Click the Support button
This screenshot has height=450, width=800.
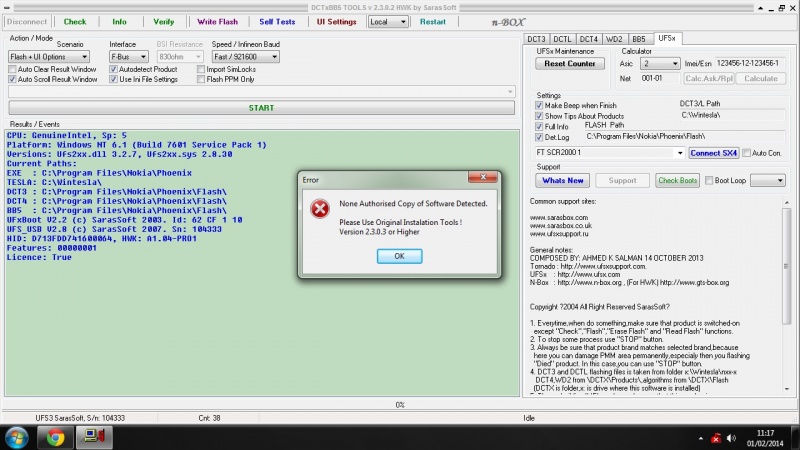click(x=622, y=181)
